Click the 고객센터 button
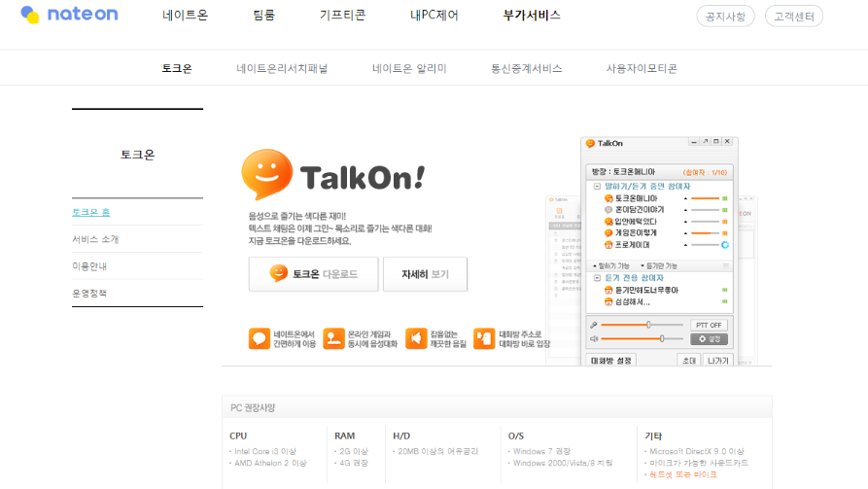Viewport: 868px width, 489px height. tap(794, 17)
